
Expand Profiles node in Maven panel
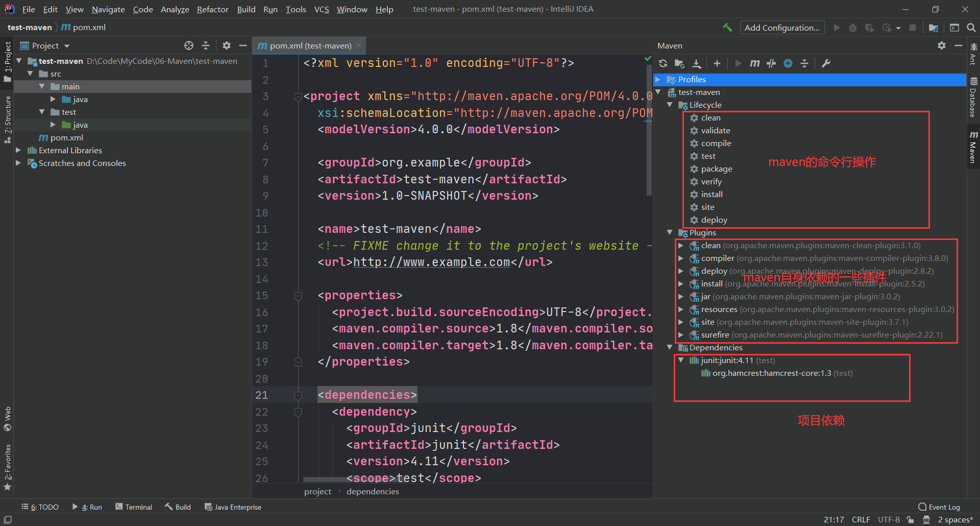658,79
